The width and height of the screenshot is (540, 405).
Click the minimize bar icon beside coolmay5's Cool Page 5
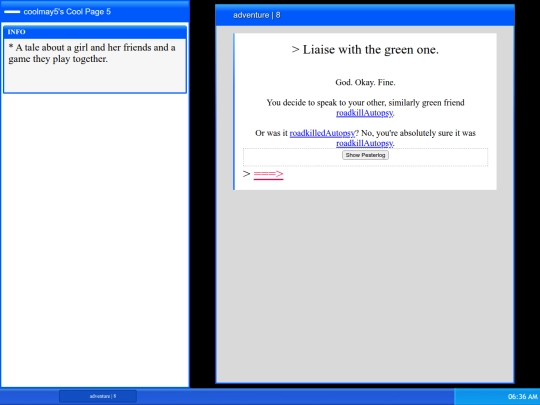[x=12, y=12]
